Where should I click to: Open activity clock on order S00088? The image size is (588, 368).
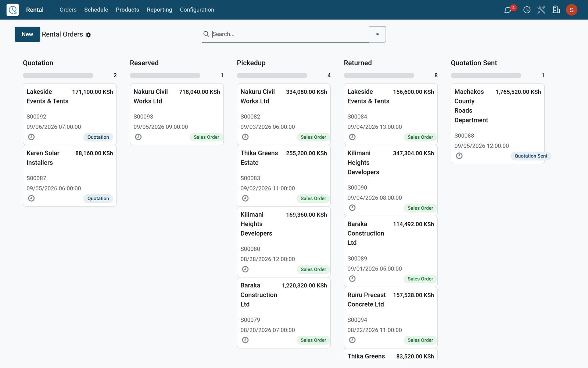459,156
